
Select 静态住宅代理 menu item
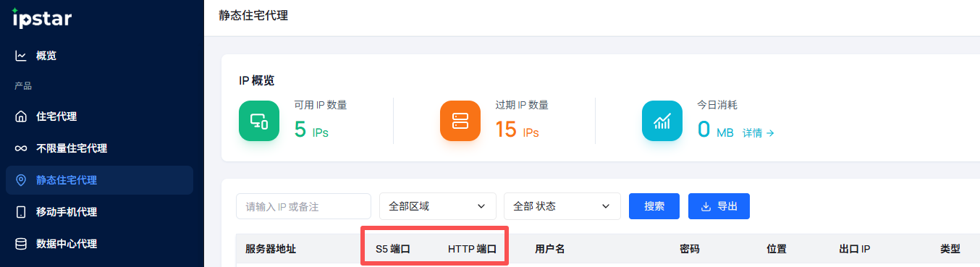tap(99, 180)
